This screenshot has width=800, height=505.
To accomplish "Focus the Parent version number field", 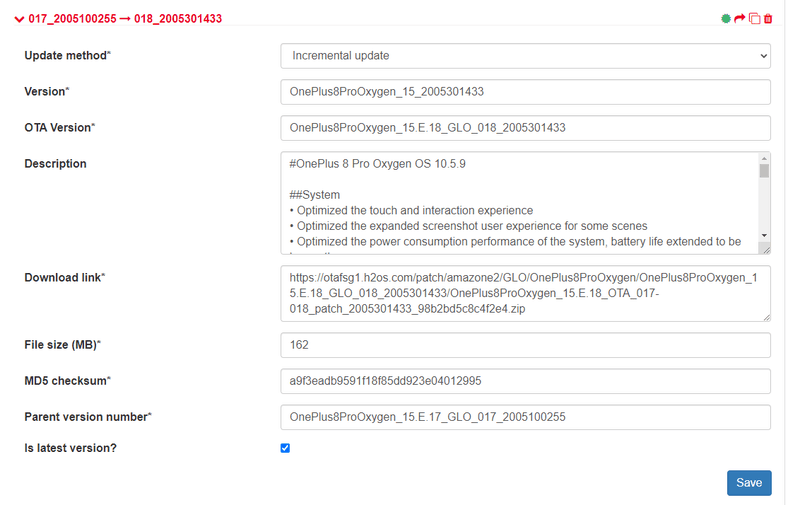I will point(525,417).
